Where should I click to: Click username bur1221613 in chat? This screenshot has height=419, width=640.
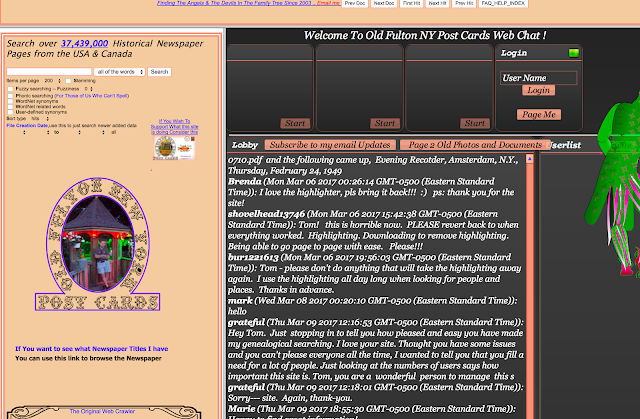[x=253, y=257]
